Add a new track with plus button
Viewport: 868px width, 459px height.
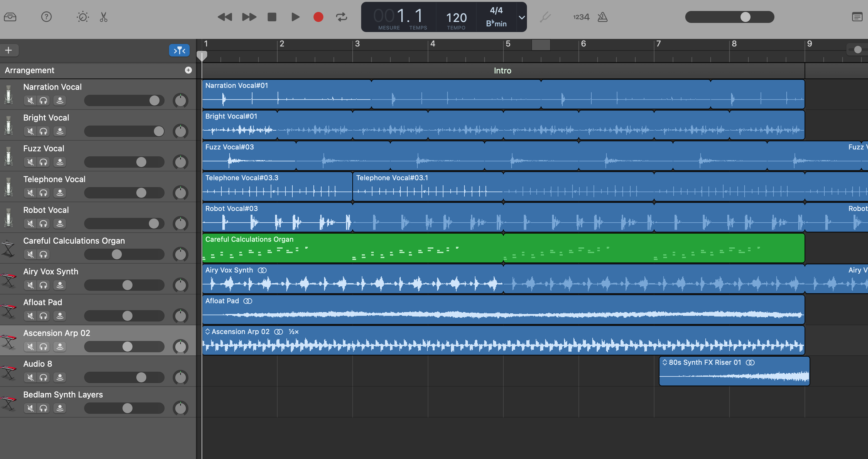tap(9, 50)
